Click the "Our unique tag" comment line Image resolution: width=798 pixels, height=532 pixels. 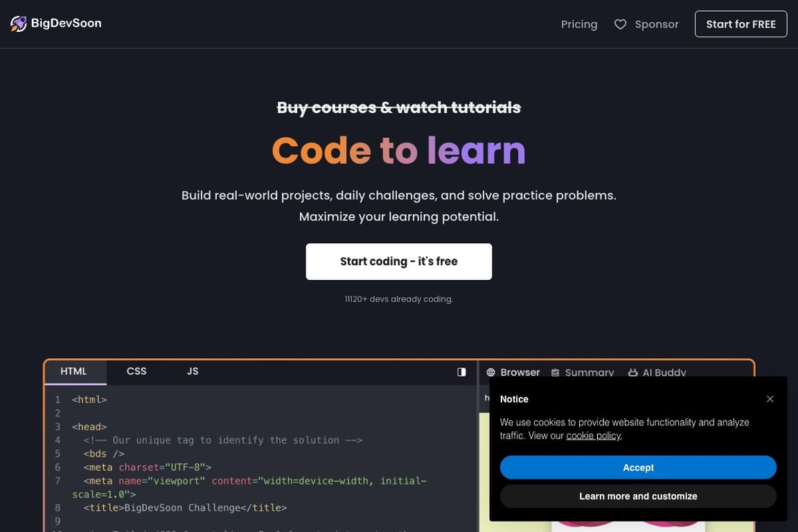pos(223,441)
